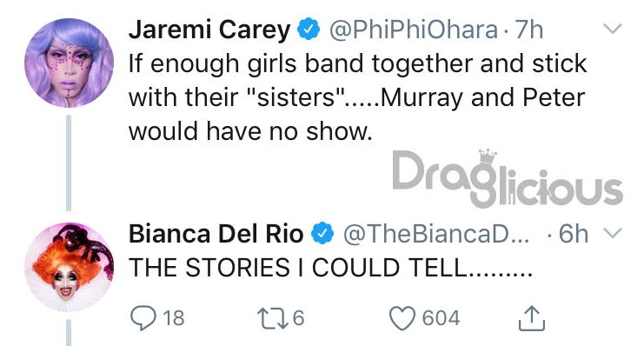The width and height of the screenshot is (644, 346).
Task: Open the tweet about Murray and Peter
Action: [357, 97]
